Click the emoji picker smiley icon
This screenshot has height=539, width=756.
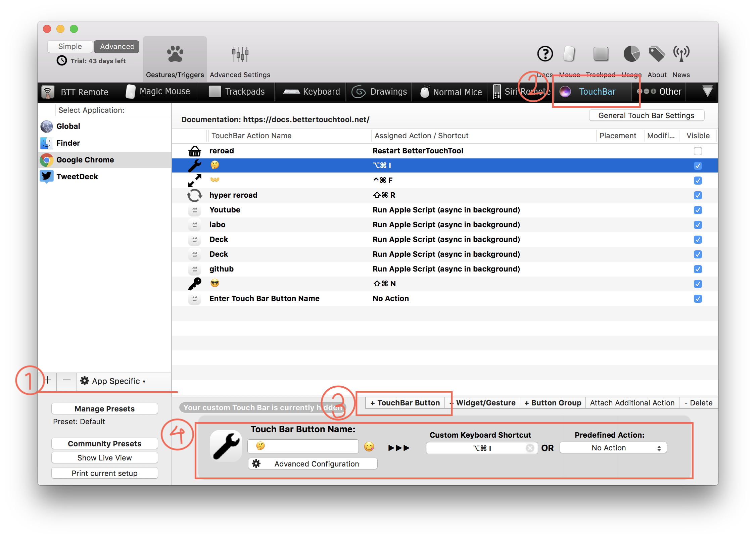click(369, 447)
